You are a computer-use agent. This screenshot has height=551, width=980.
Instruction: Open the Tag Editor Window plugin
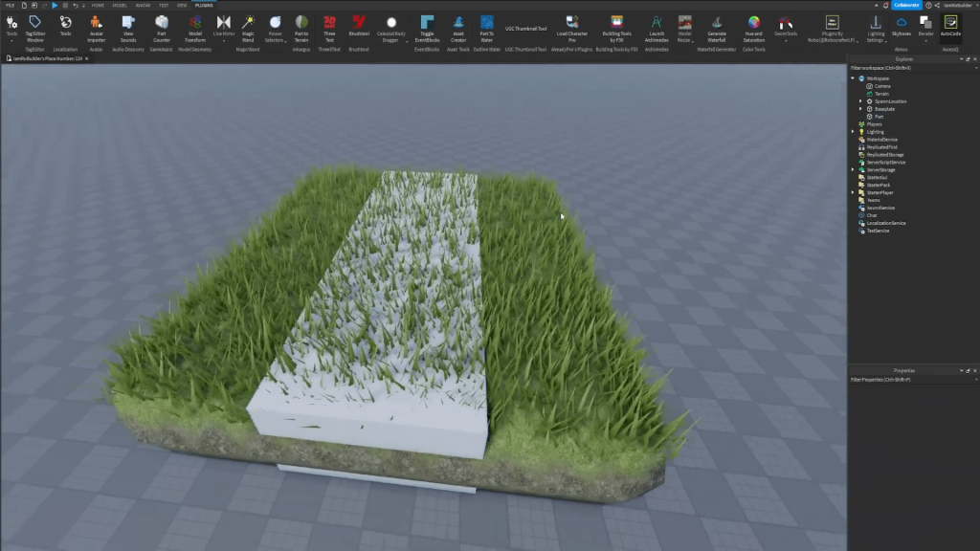tap(35, 29)
